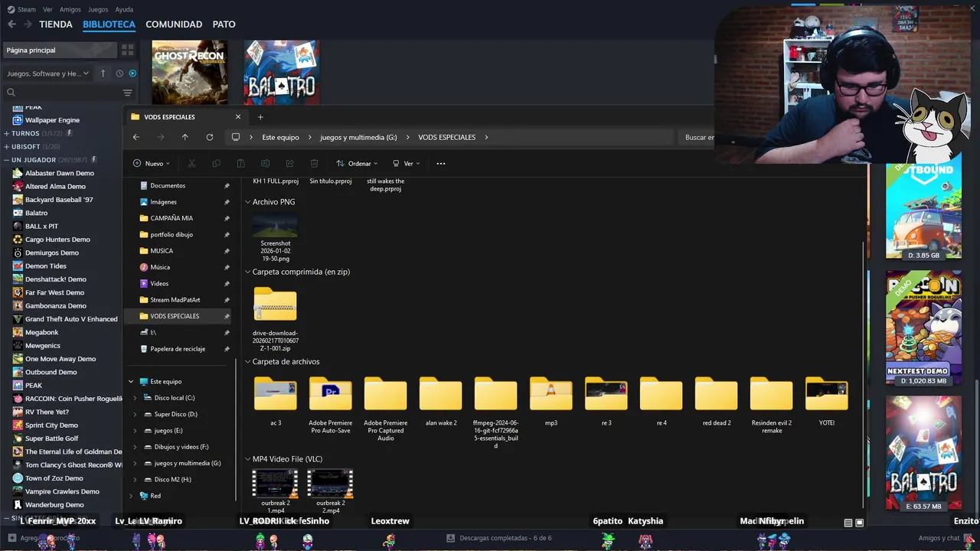Collapse the MP4 Video File group

click(x=248, y=459)
